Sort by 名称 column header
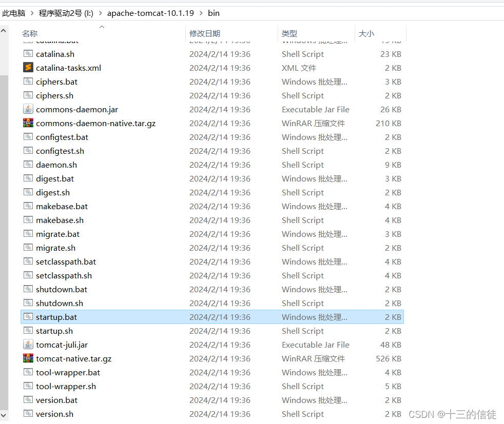 [x=30, y=33]
